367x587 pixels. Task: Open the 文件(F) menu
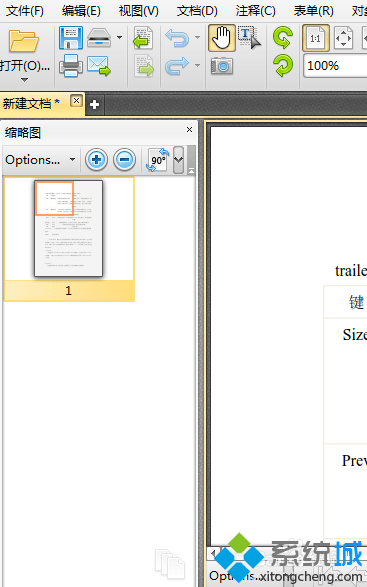coord(24,10)
